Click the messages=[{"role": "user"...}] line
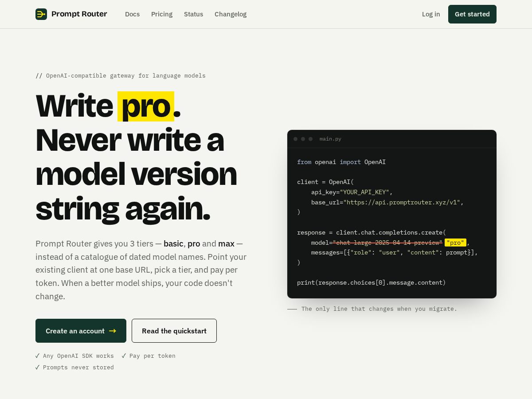The image size is (532, 399). pyautogui.click(x=395, y=252)
